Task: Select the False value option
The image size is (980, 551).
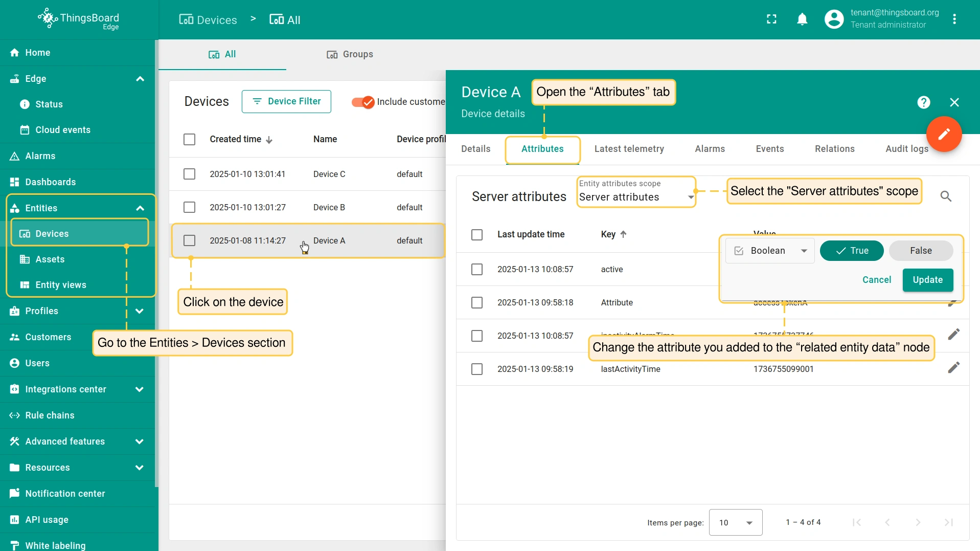Action: coord(921,251)
